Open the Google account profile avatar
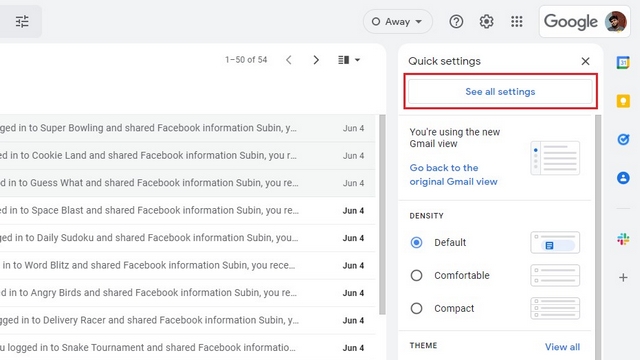Image resolution: width=640 pixels, height=360 pixels. click(x=616, y=21)
